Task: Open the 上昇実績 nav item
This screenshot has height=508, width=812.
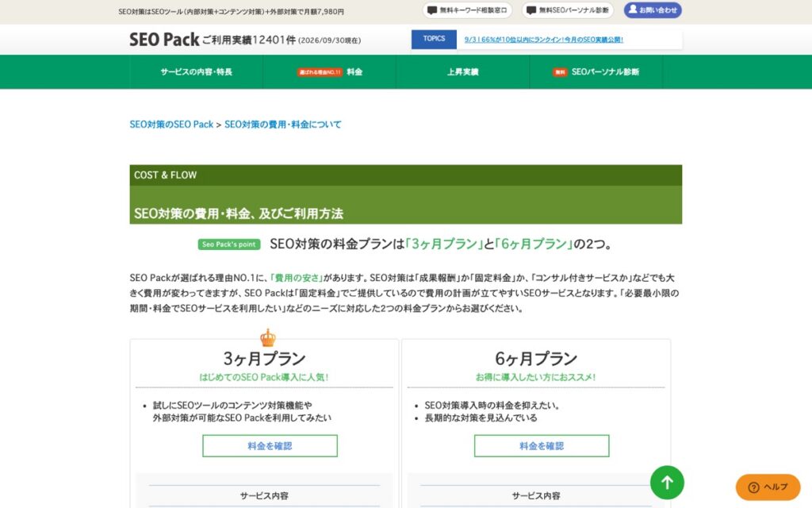Action: tap(463, 72)
